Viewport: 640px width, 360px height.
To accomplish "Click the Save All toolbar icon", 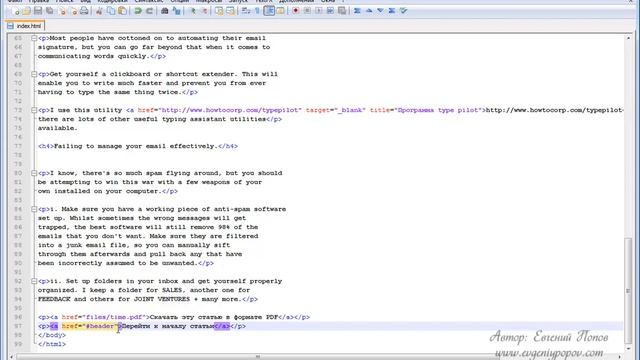I will (x=50, y=11).
